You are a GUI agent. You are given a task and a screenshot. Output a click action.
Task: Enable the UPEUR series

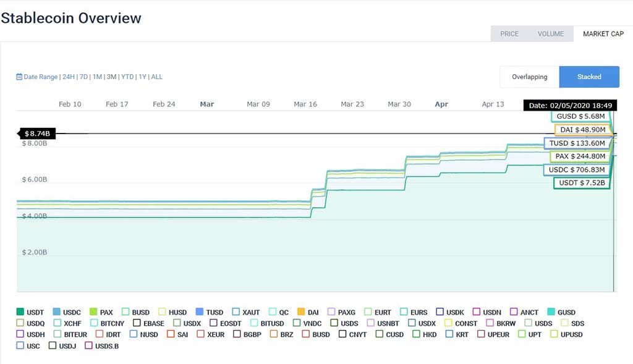(x=481, y=334)
